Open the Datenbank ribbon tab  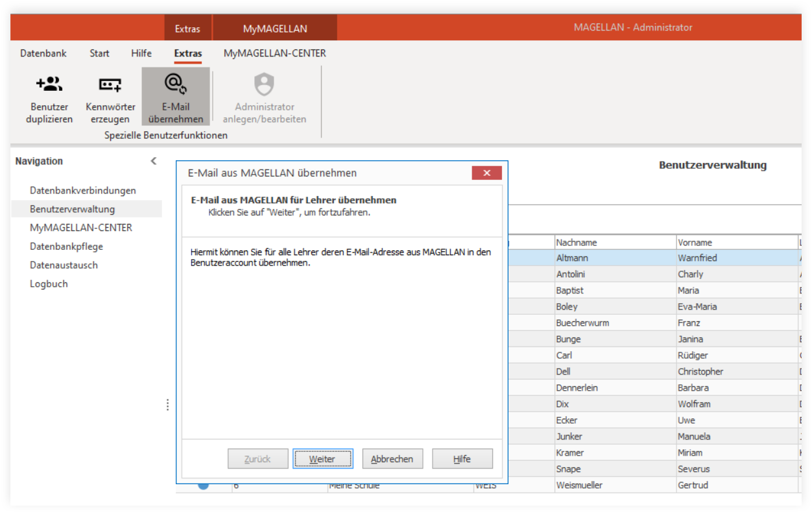click(x=43, y=53)
